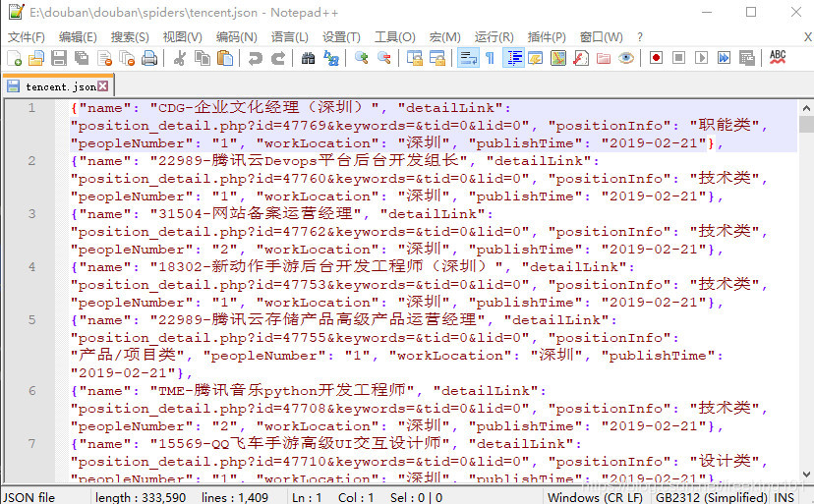
Task: Save the current recorded macro icon
Action: point(746,58)
